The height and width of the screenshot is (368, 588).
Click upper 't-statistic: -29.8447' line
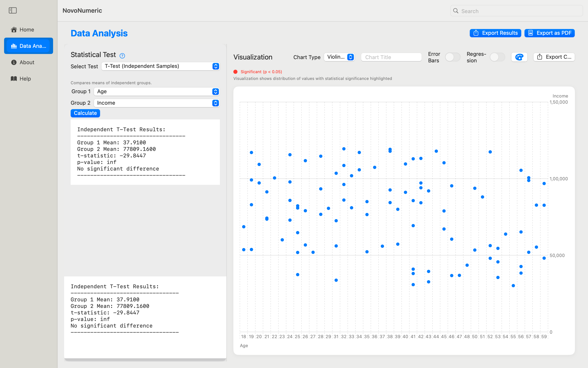[111, 156]
